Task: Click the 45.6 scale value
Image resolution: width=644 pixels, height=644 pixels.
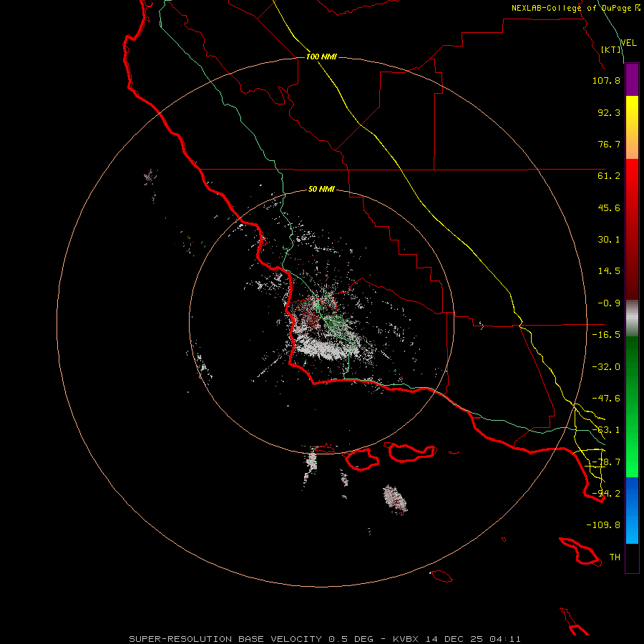Action: coord(609,208)
